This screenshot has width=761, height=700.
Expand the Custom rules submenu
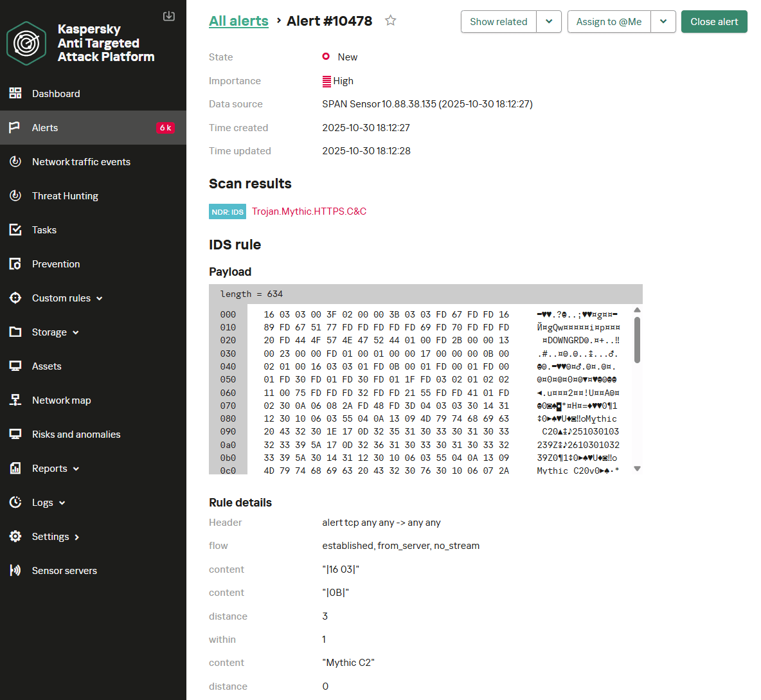pyautogui.click(x=100, y=298)
